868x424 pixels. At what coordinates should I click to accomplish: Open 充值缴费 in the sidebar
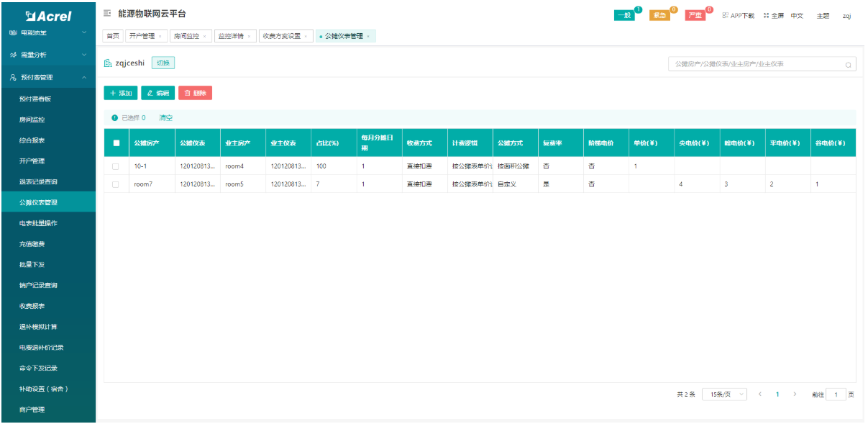point(32,244)
